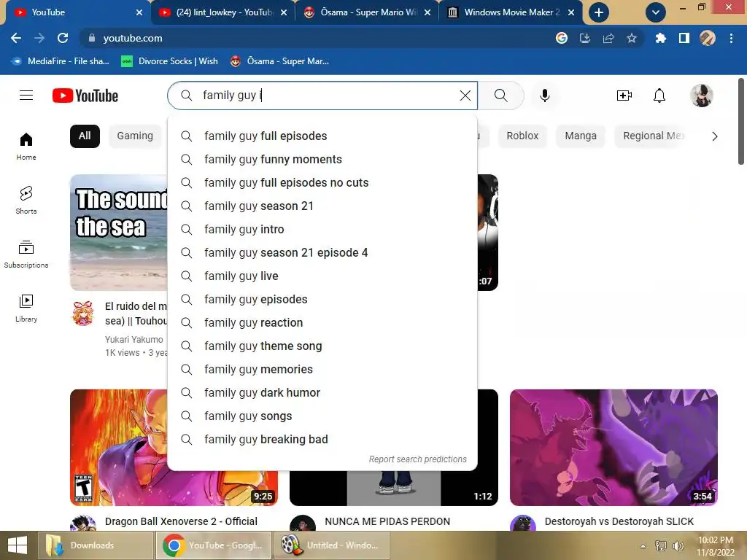
Task: Open Chrome three-dot menu
Action: click(731, 38)
